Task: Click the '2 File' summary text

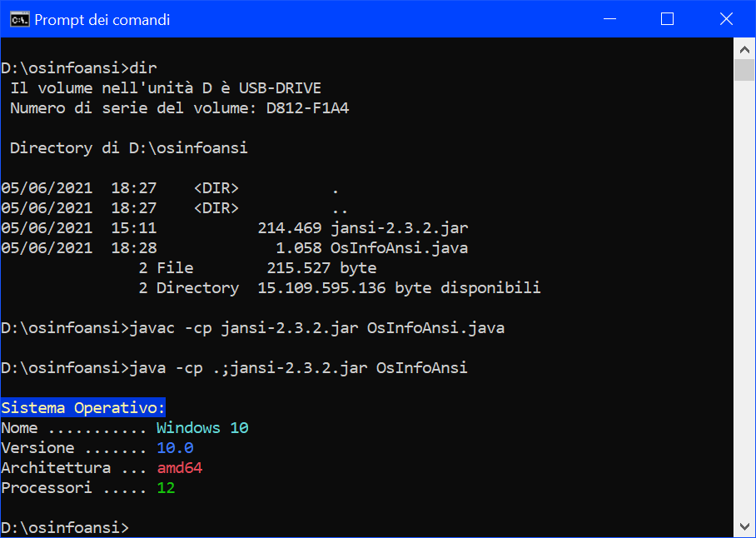Action: pos(166,267)
